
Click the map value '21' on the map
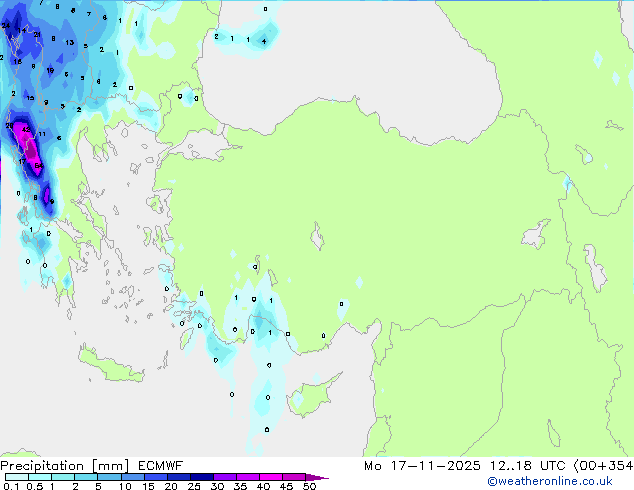pos(37,34)
